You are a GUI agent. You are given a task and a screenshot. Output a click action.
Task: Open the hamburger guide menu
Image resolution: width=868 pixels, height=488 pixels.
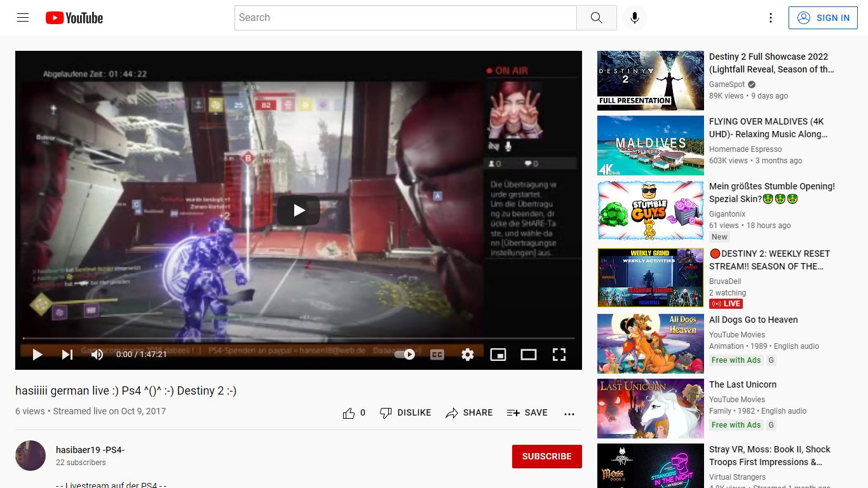pos(23,18)
